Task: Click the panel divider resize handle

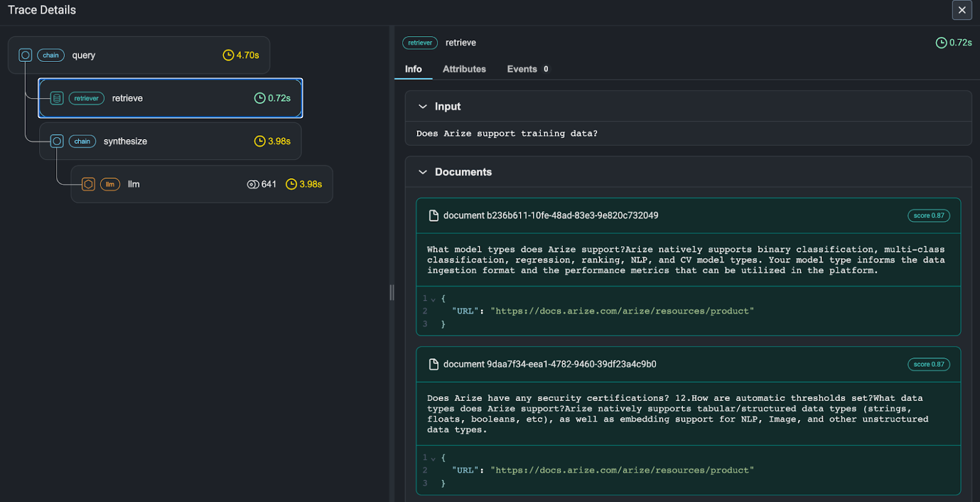Action: tap(392, 293)
